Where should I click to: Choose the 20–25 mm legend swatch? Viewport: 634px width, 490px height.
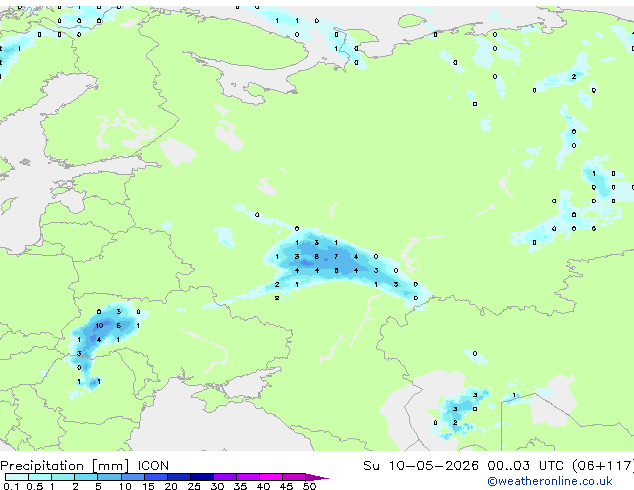pos(178,477)
